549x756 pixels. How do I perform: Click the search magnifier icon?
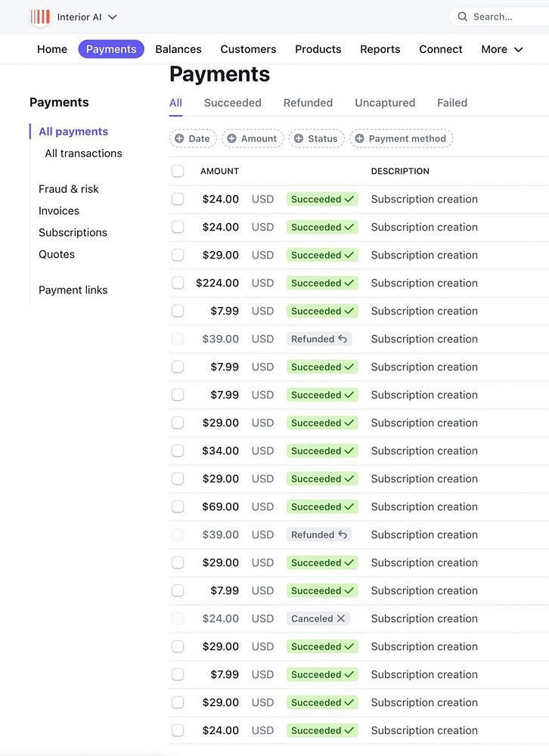(x=463, y=17)
